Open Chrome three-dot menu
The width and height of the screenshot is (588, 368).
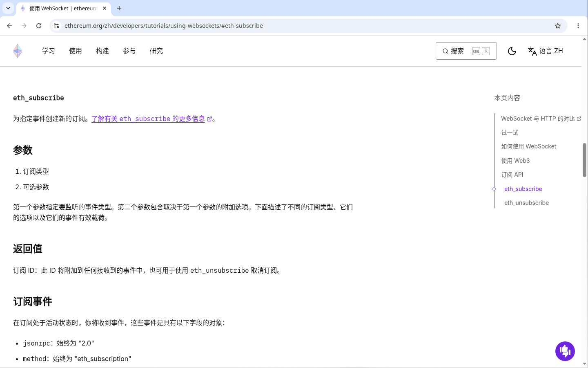click(x=578, y=26)
